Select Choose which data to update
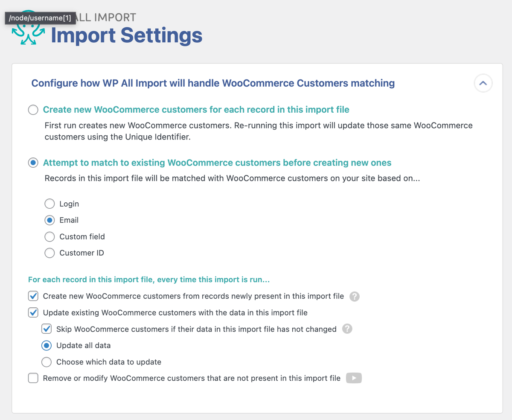Viewport: 512px width, 420px height. click(x=47, y=362)
